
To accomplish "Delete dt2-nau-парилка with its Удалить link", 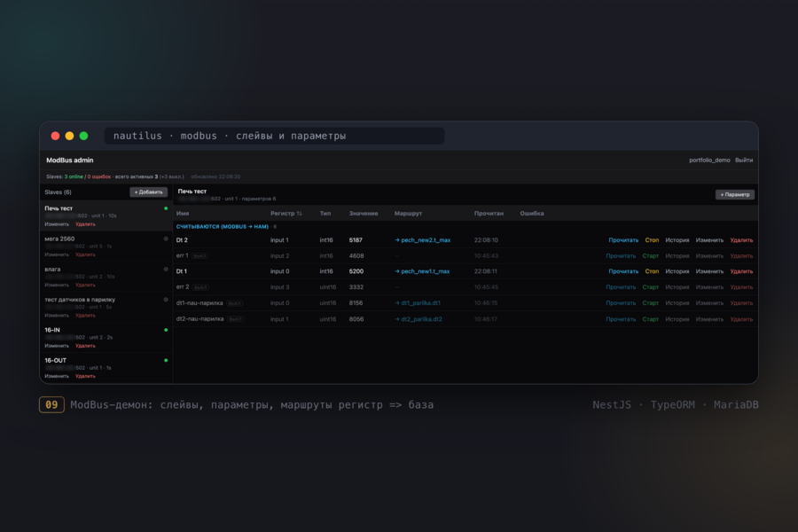I will (741, 319).
